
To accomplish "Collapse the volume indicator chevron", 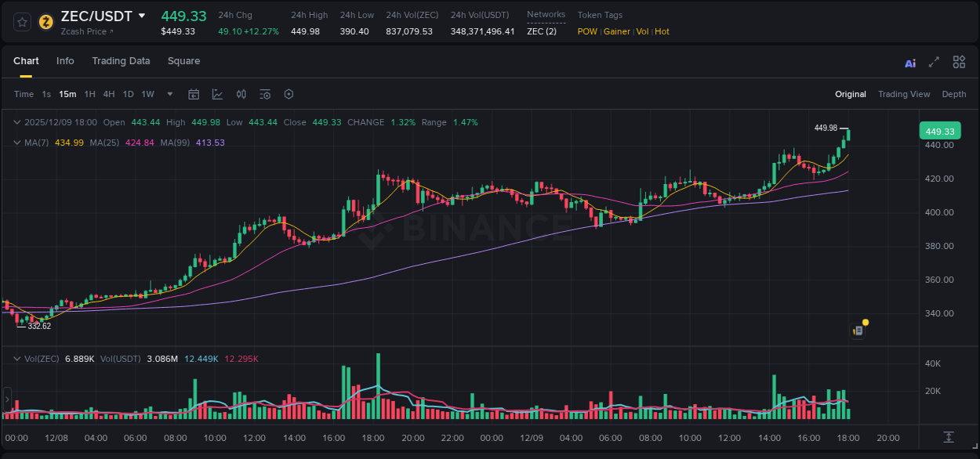I will pyautogui.click(x=17, y=357).
